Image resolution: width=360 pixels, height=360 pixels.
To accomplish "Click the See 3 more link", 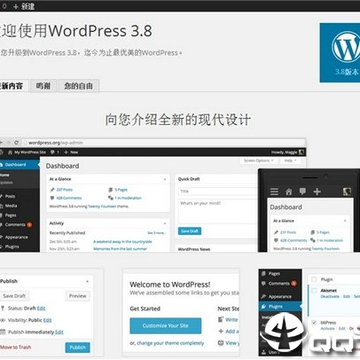I will tap(157, 233).
